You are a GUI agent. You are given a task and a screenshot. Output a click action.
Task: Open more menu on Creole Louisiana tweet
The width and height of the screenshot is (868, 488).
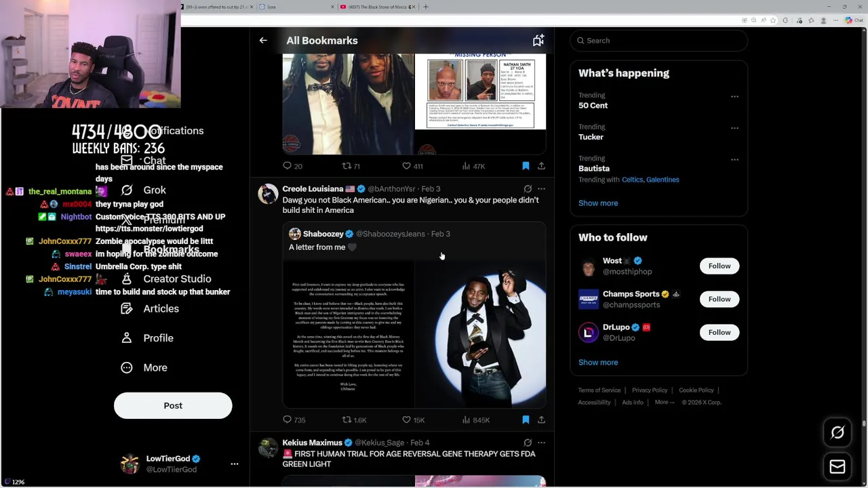[541, 189]
